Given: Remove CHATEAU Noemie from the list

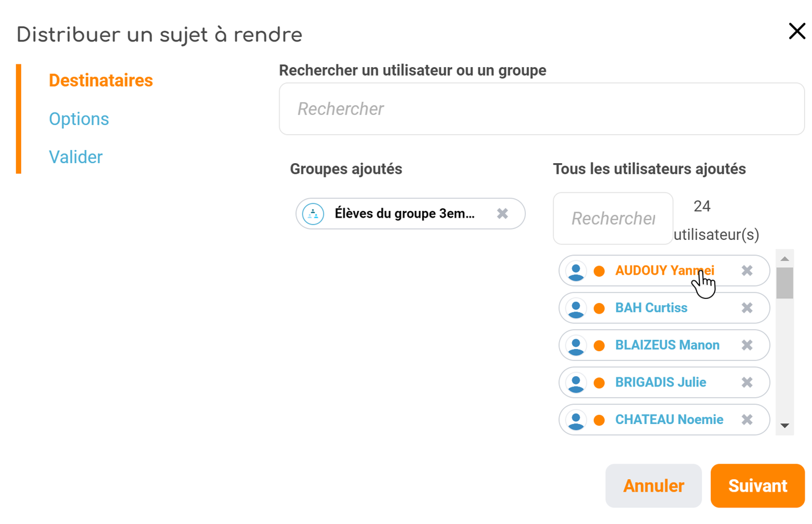Looking at the screenshot, I should click(747, 419).
